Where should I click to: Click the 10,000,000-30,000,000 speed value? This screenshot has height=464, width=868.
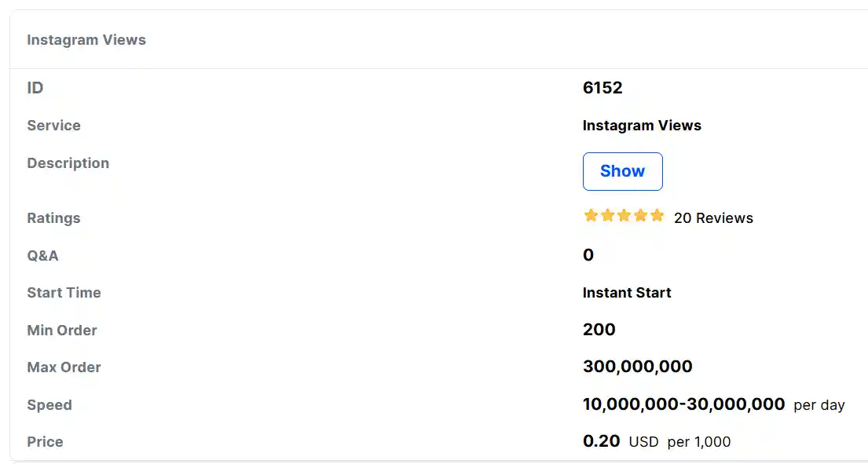pos(683,404)
